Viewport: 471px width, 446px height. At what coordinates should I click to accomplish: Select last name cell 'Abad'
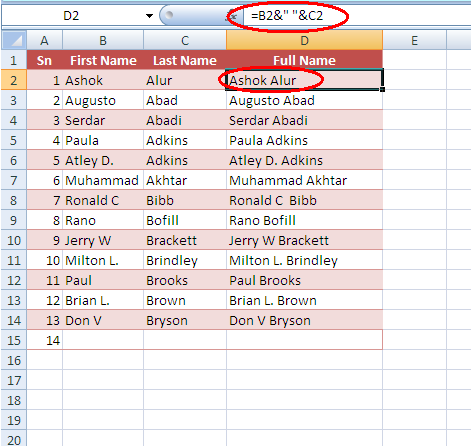[x=185, y=100]
